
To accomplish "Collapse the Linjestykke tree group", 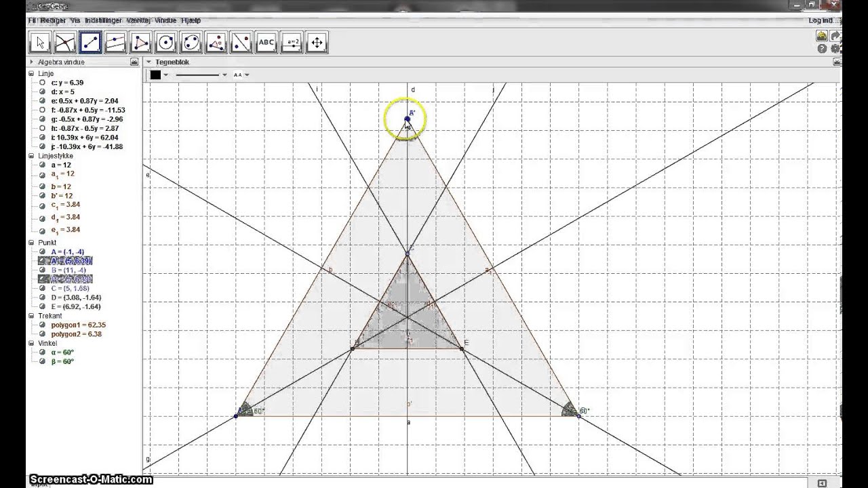I will 32,156.
